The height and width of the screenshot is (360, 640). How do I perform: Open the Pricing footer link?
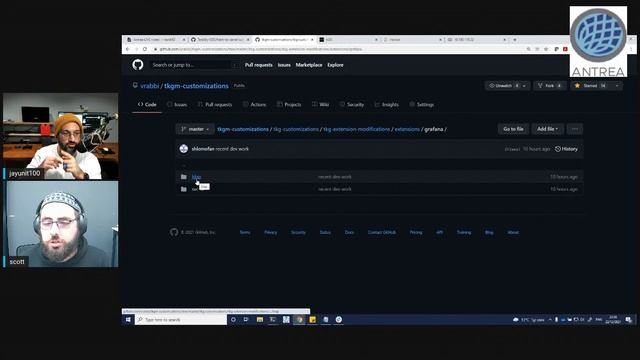click(x=416, y=232)
